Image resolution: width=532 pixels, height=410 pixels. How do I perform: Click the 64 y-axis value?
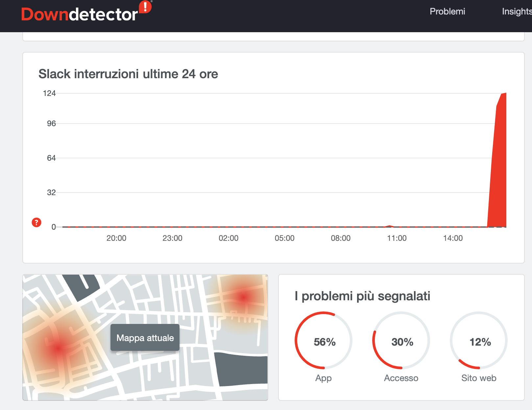(51, 158)
